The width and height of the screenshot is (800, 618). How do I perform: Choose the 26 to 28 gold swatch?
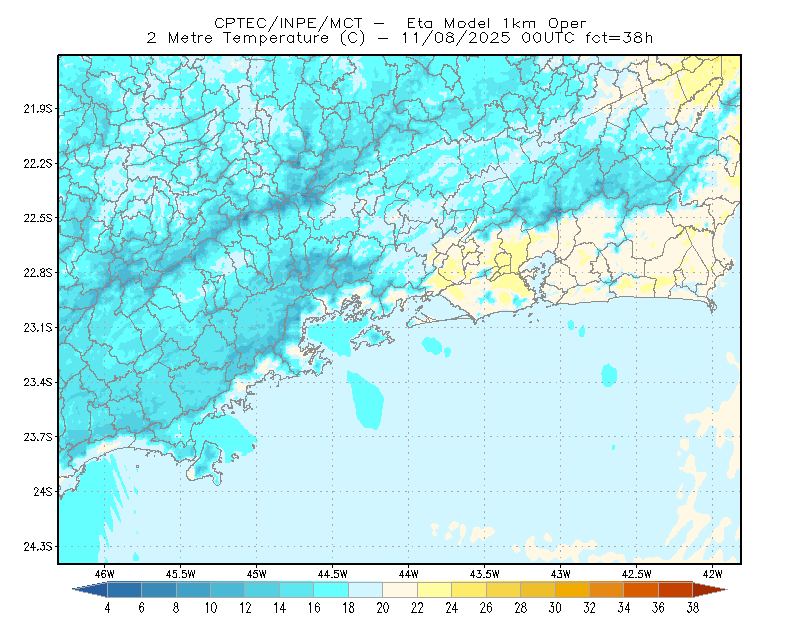tap(503, 590)
